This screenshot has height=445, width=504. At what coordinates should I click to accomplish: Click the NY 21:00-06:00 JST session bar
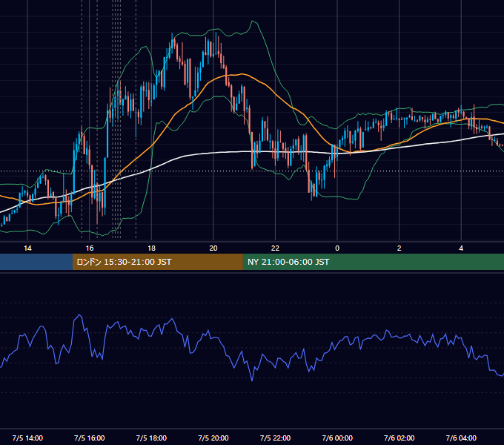click(373, 262)
